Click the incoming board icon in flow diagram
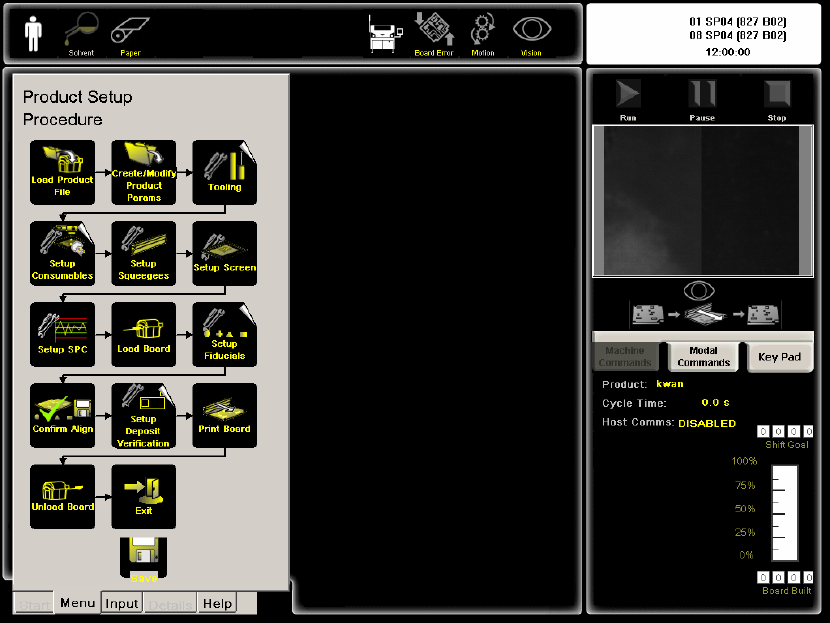Screen dimensions: 830x623 pos(648,314)
